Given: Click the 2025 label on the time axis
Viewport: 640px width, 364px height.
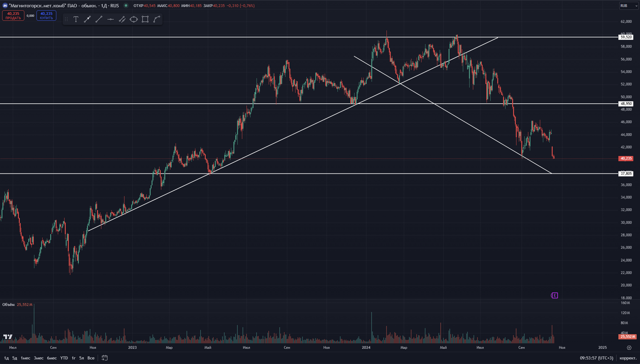Looking at the screenshot, I should coord(602,347).
